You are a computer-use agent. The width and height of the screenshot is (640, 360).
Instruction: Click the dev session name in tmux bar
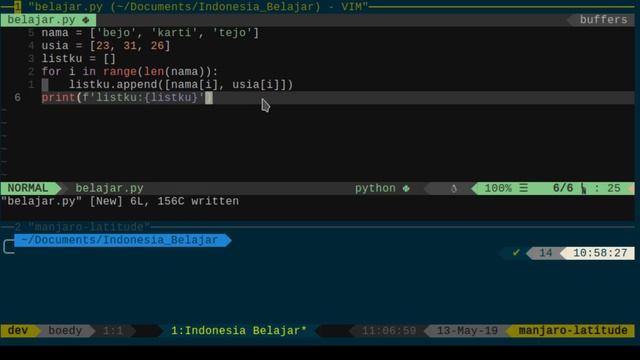[18, 331]
